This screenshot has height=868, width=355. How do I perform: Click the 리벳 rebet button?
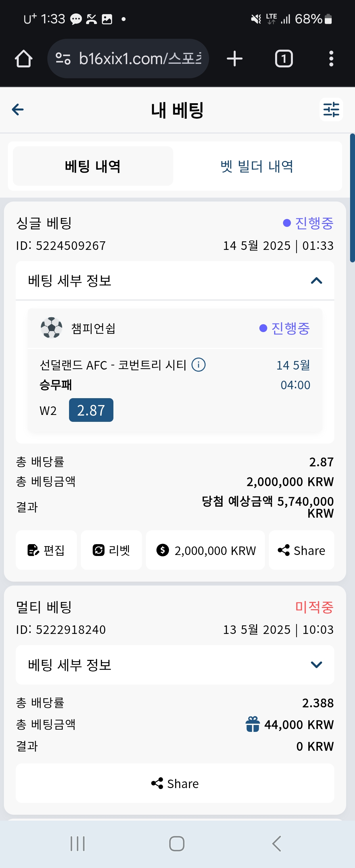111,550
